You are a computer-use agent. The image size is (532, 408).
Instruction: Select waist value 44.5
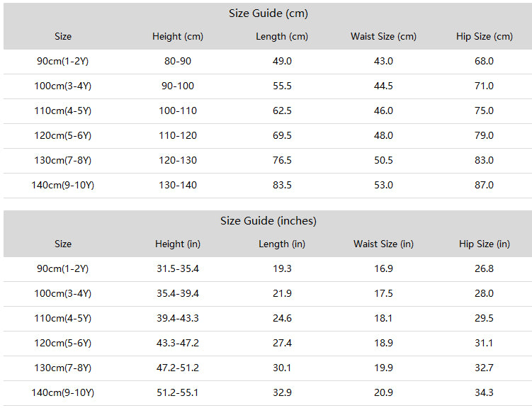coord(383,86)
